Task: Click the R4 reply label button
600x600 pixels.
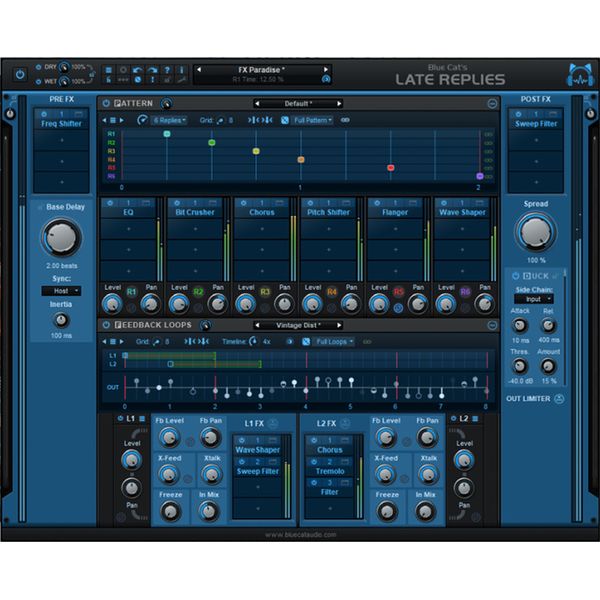Action: 331,292
